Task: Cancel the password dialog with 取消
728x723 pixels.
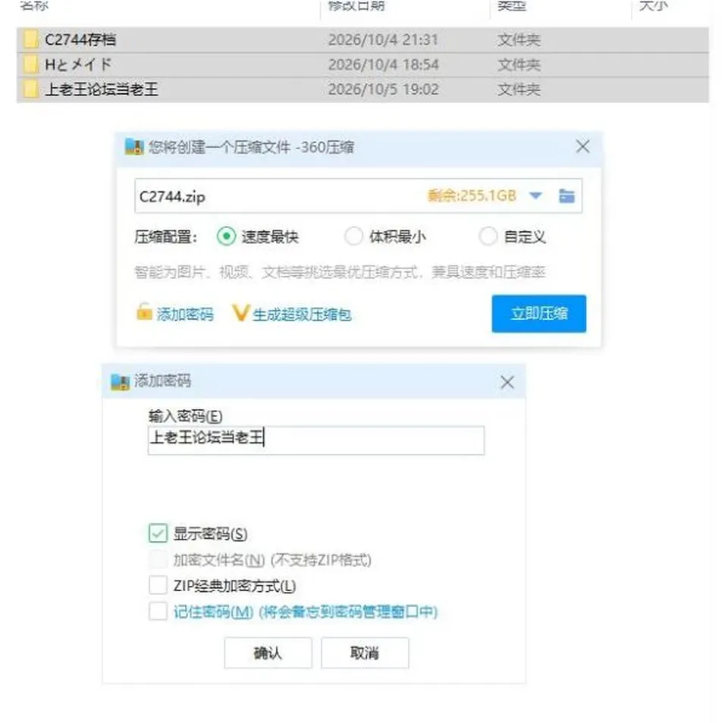Action: coord(365,653)
